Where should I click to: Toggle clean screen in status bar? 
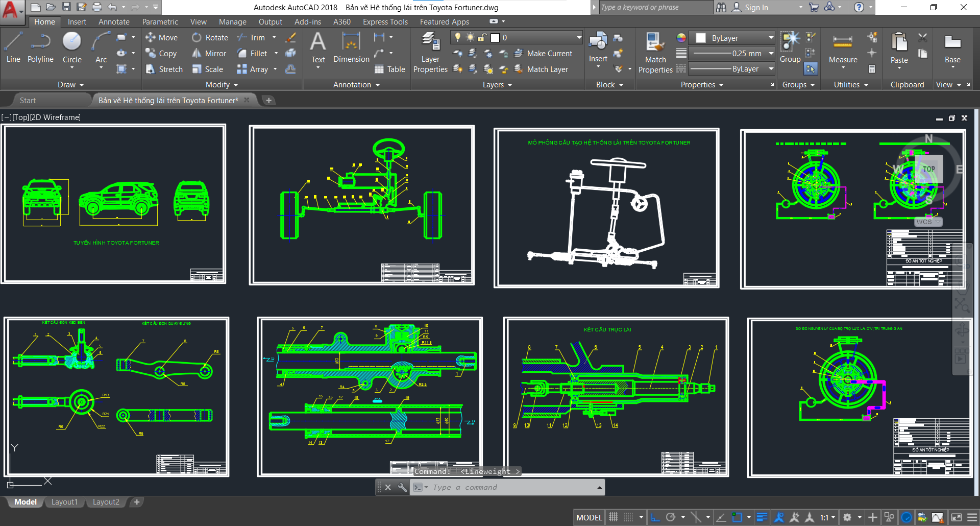pos(957,517)
